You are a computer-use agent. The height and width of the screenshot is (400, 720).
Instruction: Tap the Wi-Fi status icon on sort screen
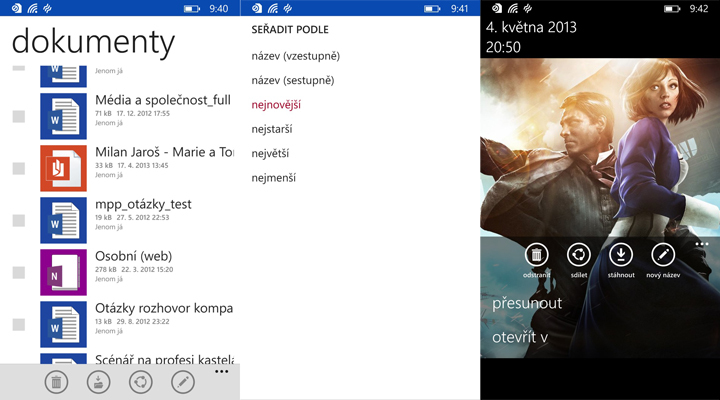(x=273, y=8)
